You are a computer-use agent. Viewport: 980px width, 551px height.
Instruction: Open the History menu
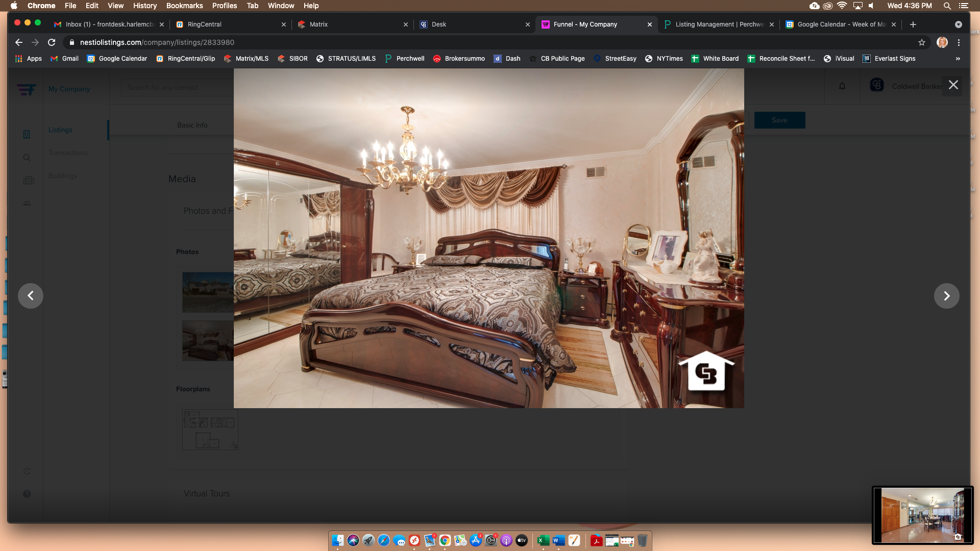click(x=145, y=6)
